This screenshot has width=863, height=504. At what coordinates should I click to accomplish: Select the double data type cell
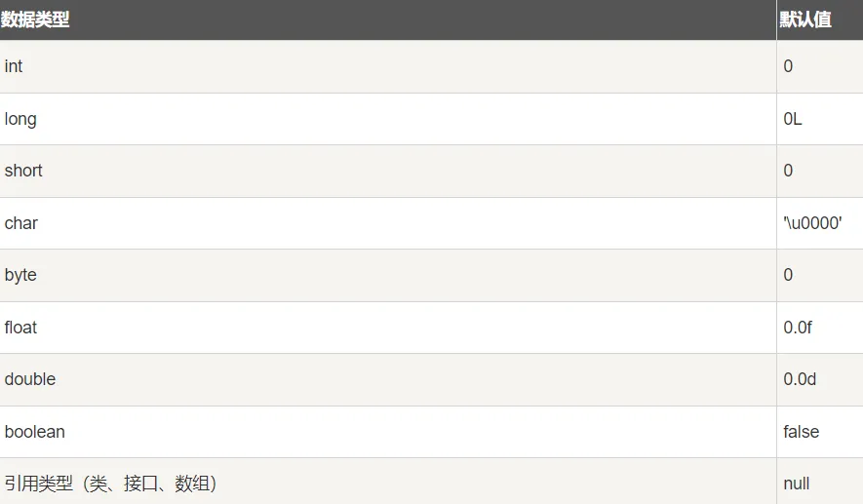388,379
